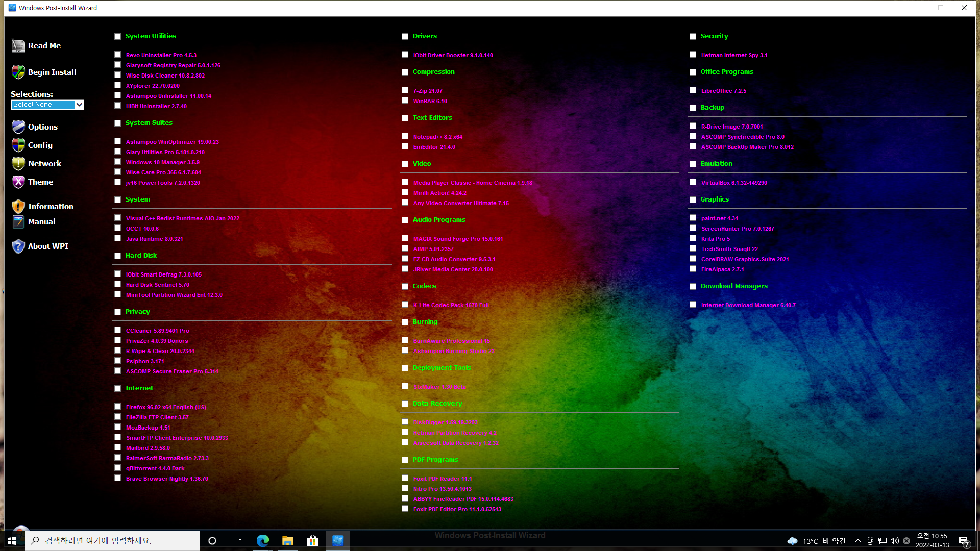
Task: Open the Options icon in sidebar
Action: pos(18,127)
